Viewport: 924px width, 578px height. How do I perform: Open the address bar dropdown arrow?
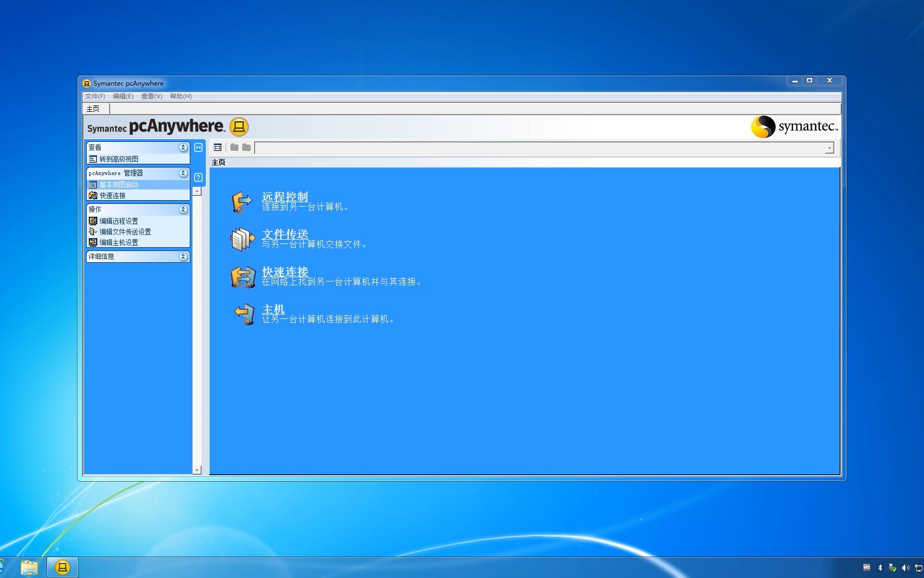[x=829, y=148]
